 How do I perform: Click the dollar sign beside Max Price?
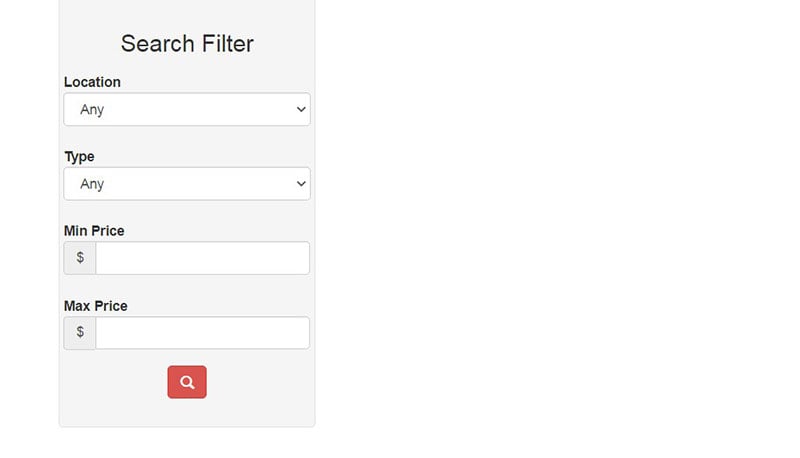coord(80,333)
